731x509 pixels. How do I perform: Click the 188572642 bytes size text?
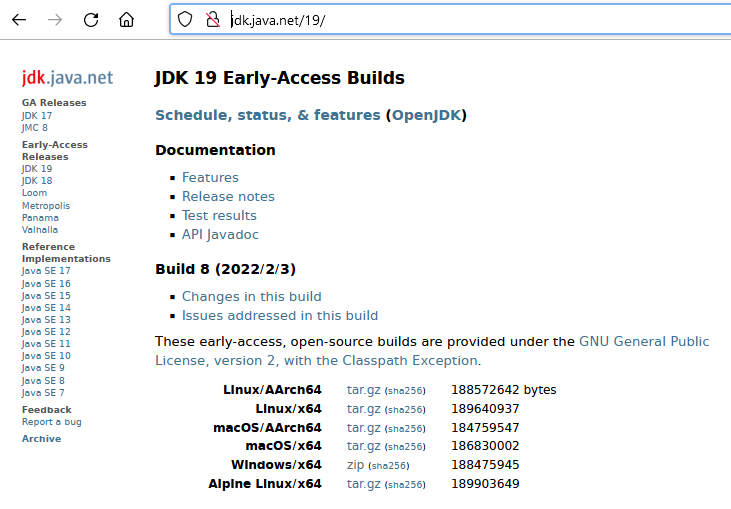pos(503,390)
